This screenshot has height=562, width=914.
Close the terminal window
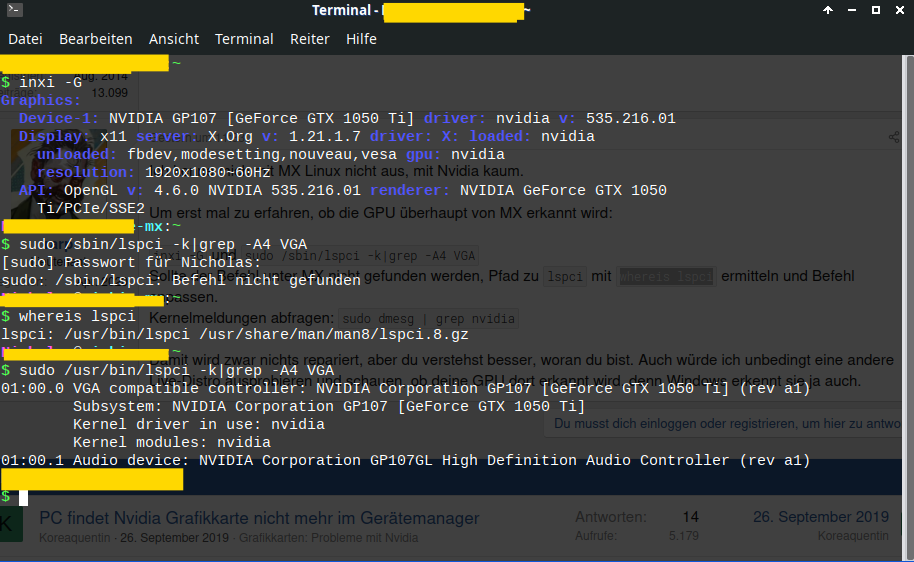coord(899,10)
